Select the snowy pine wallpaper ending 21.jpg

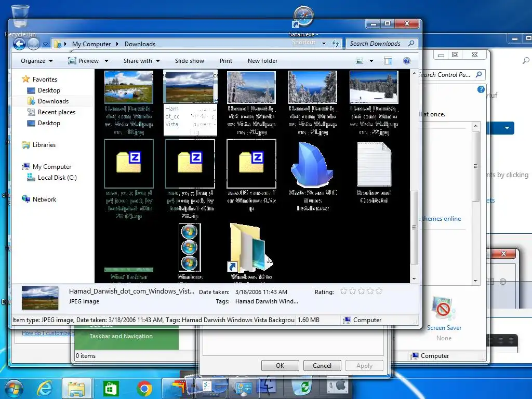(x=312, y=87)
